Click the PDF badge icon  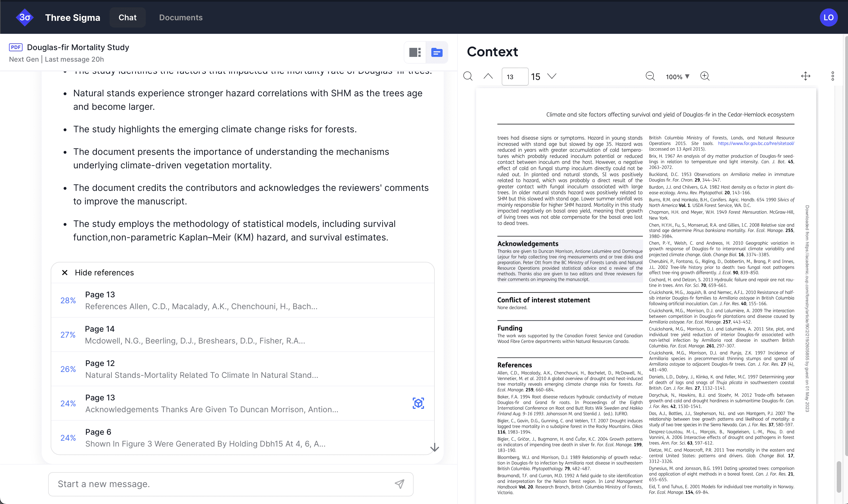point(15,47)
